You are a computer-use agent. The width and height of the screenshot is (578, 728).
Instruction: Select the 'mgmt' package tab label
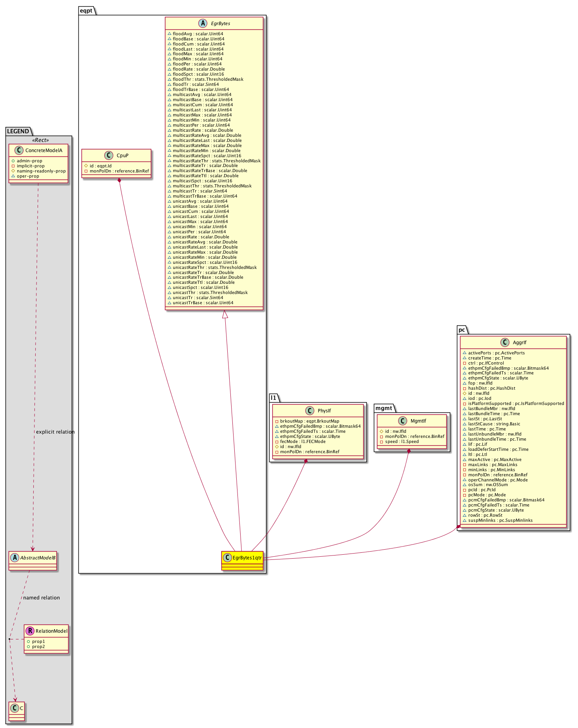pyautogui.click(x=384, y=408)
